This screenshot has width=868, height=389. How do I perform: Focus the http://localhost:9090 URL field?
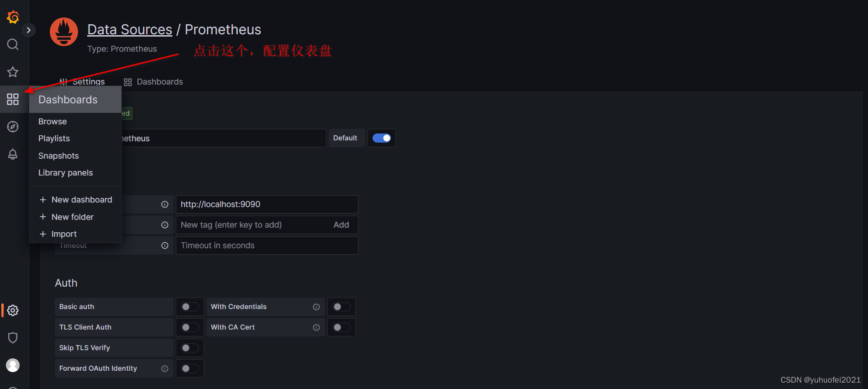267,204
